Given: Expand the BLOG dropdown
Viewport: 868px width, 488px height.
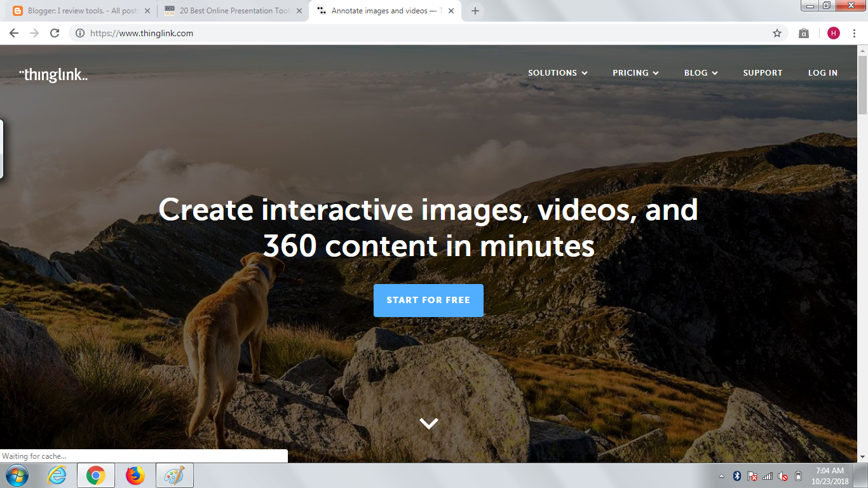Looking at the screenshot, I should pos(700,72).
